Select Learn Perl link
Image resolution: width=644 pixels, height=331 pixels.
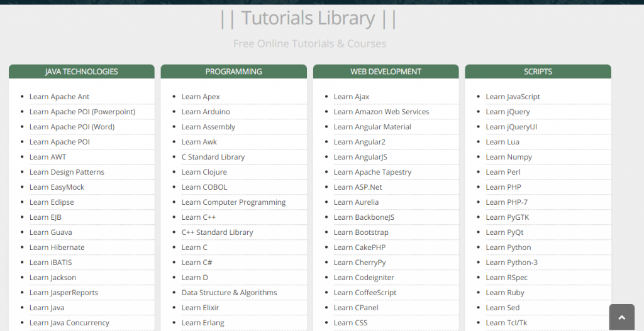coord(502,172)
